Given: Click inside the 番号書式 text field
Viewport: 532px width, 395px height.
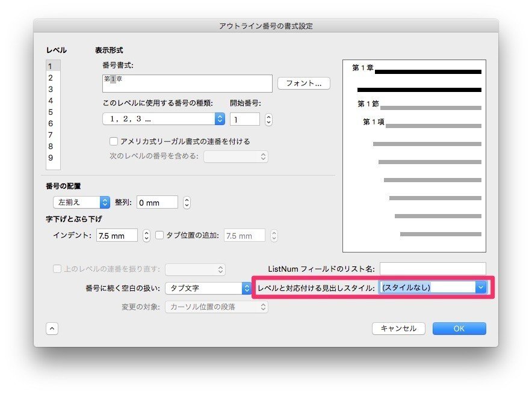Looking at the screenshot, I should tap(187, 83).
